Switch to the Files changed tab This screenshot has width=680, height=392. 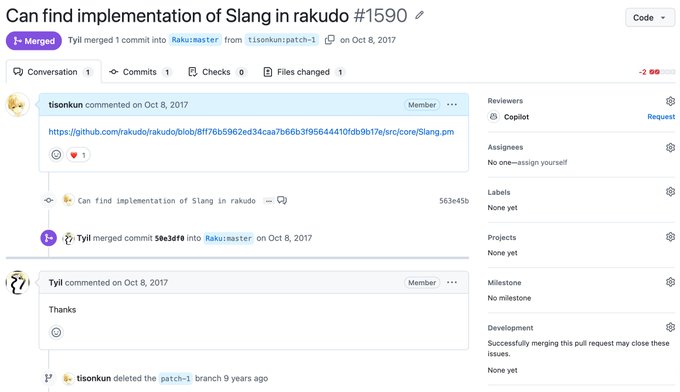coord(304,72)
